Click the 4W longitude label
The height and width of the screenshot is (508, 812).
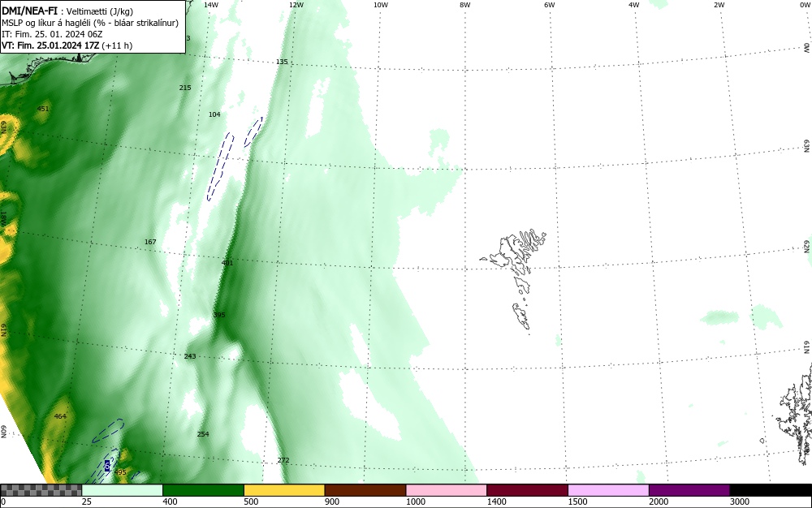(634, 5)
